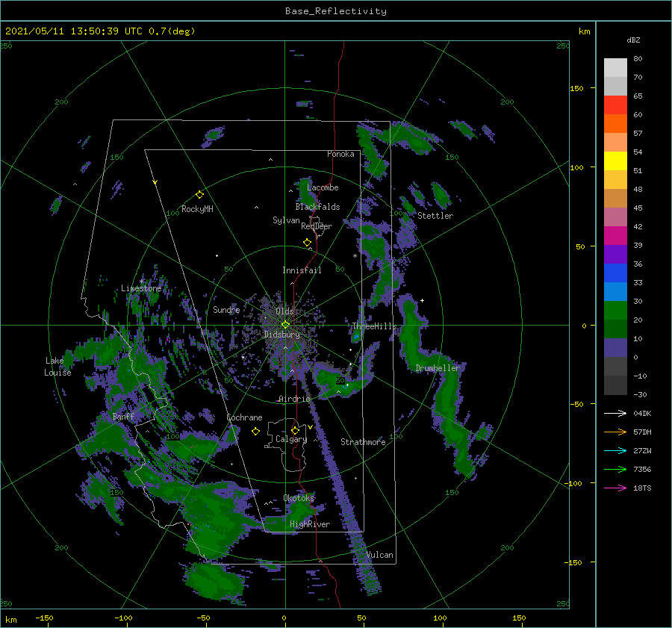Image resolution: width=672 pixels, height=628 pixels.
Task: Click the 04DK legend text
Action: click(642, 413)
